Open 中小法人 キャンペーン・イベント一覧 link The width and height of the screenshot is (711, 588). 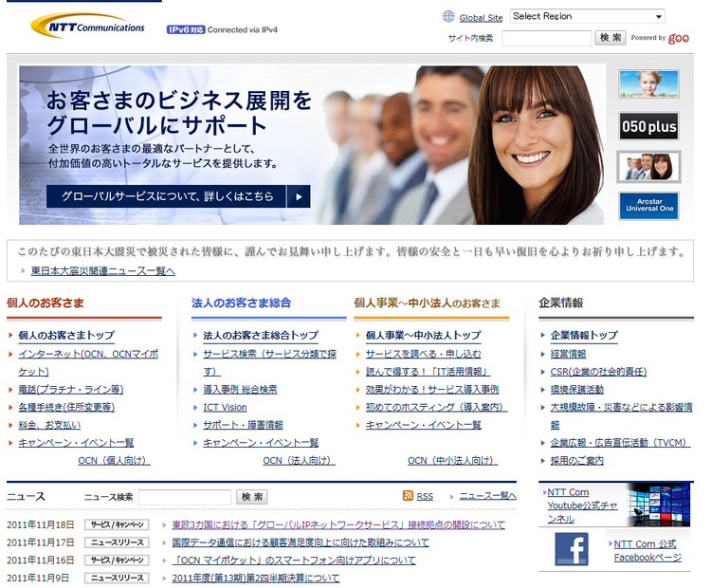423,425
